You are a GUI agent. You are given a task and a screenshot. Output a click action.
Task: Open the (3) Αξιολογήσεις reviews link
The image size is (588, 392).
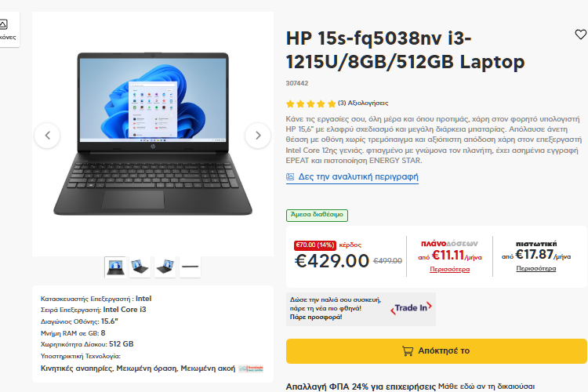(363, 103)
